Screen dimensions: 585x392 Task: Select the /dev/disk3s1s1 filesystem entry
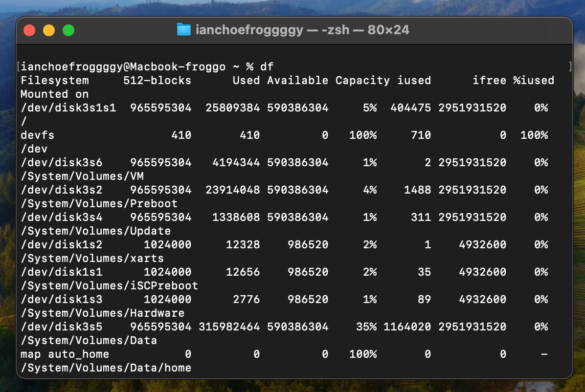(68, 108)
